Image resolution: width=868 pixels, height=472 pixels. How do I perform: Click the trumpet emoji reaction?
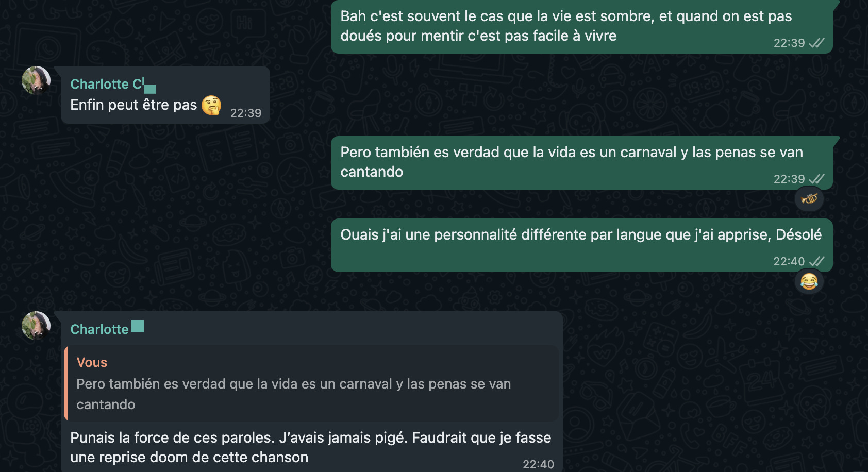pos(809,199)
